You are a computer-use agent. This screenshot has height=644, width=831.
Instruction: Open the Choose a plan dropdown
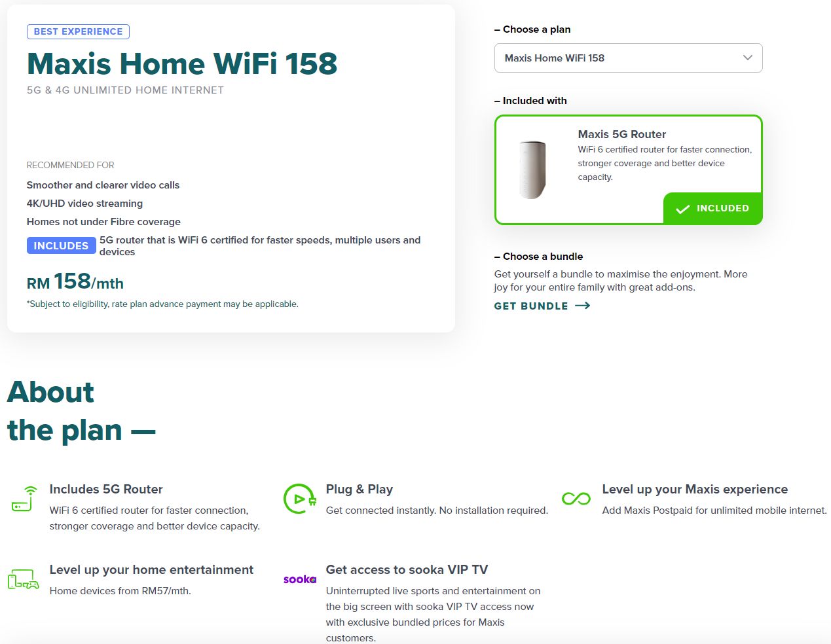[x=628, y=58]
